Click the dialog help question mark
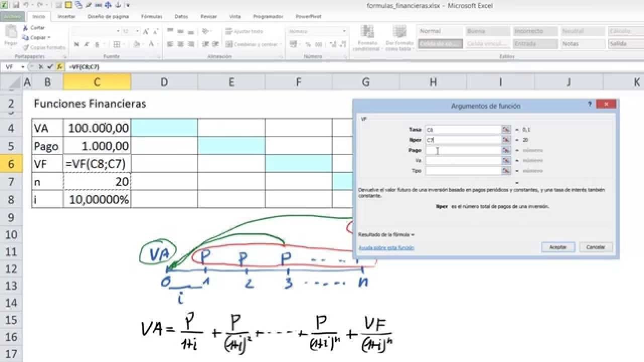 pyautogui.click(x=590, y=105)
